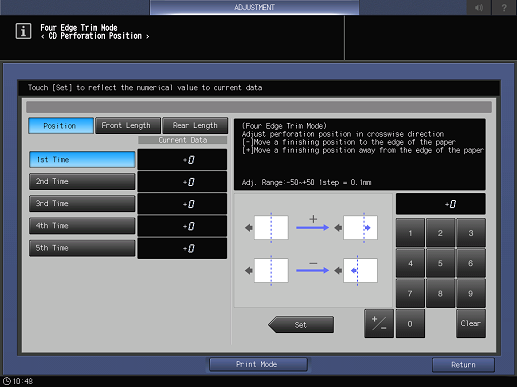Open the ADJUSTMENT top tab
The image size is (517, 387).
tap(254, 7)
